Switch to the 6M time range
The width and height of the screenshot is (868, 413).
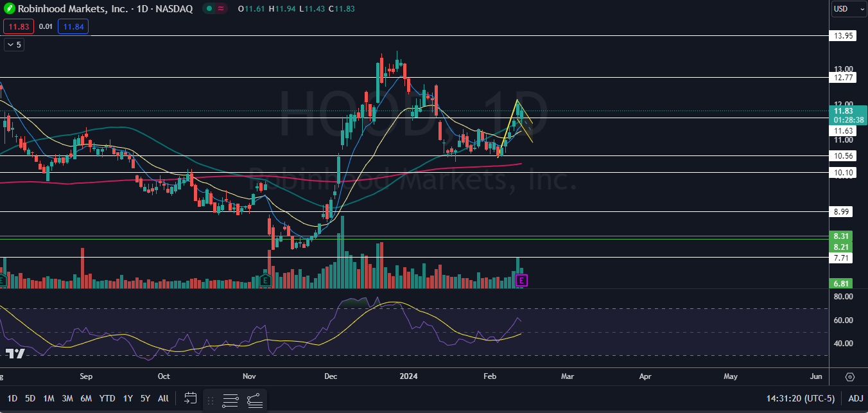click(x=86, y=398)
